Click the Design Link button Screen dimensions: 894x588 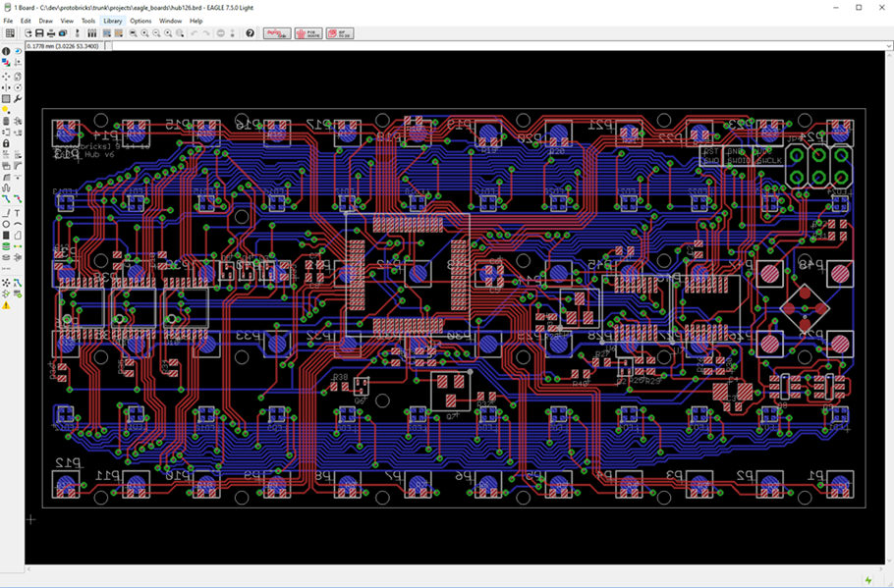click(x=277, y=33)
